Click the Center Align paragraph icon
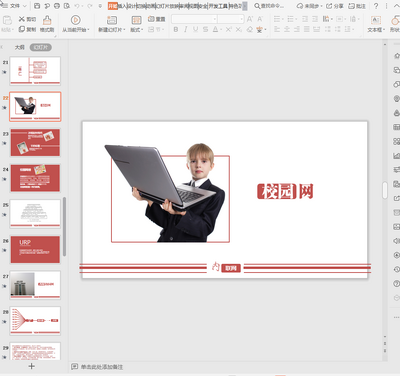 pos(287,29)
